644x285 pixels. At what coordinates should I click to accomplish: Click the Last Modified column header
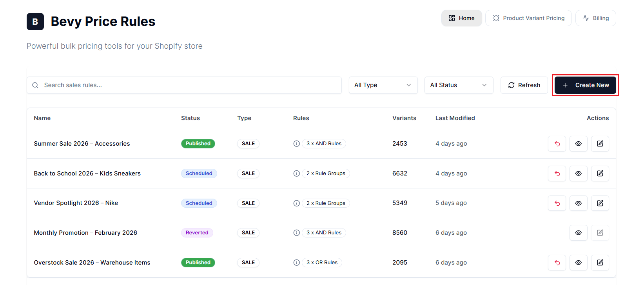click(455, 118)
